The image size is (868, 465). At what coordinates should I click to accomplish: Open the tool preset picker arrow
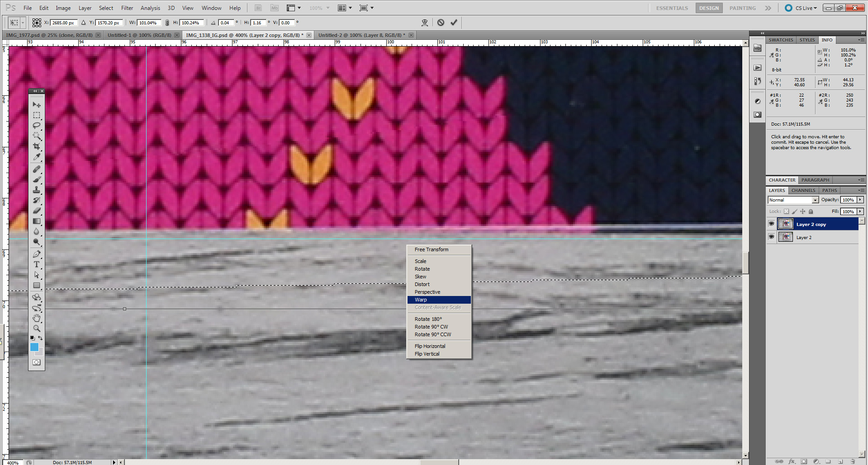point(23,23)
